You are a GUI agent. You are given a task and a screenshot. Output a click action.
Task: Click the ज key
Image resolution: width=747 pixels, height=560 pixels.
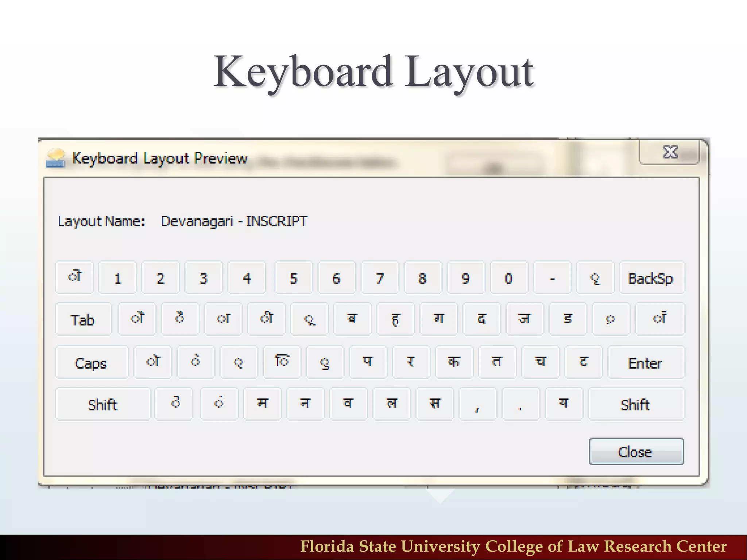click(x=525, y=319)
